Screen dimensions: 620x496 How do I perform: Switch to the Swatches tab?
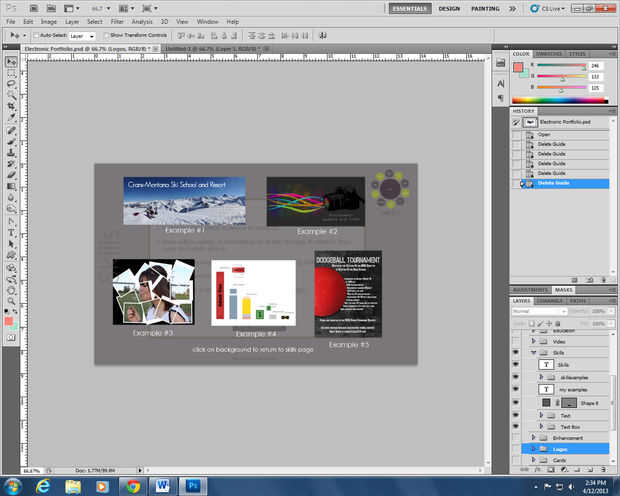click(x=548, y=53)
